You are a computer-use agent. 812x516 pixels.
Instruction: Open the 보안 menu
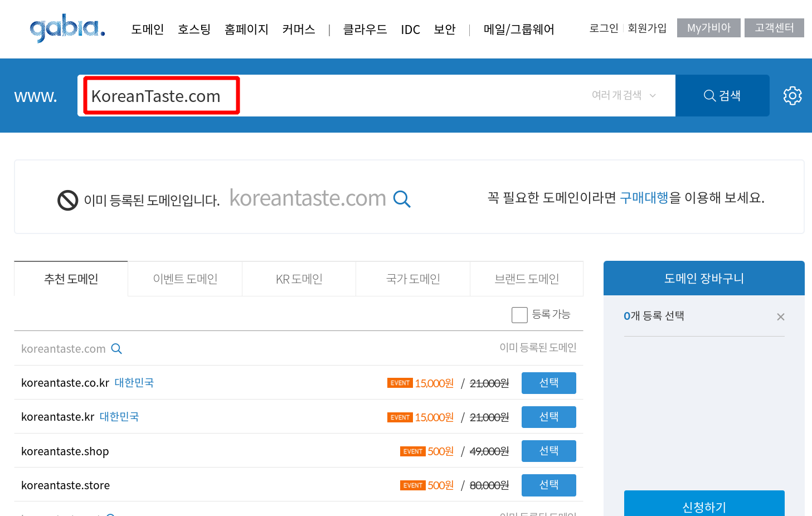(445, 29)
